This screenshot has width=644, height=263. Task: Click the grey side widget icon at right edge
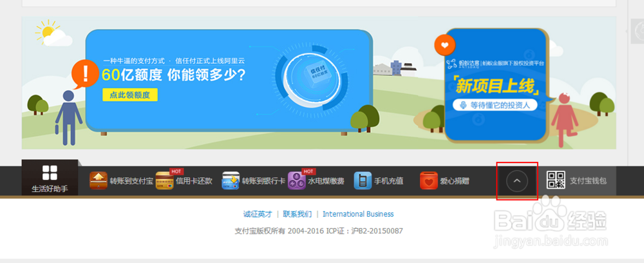pos(638,31)
